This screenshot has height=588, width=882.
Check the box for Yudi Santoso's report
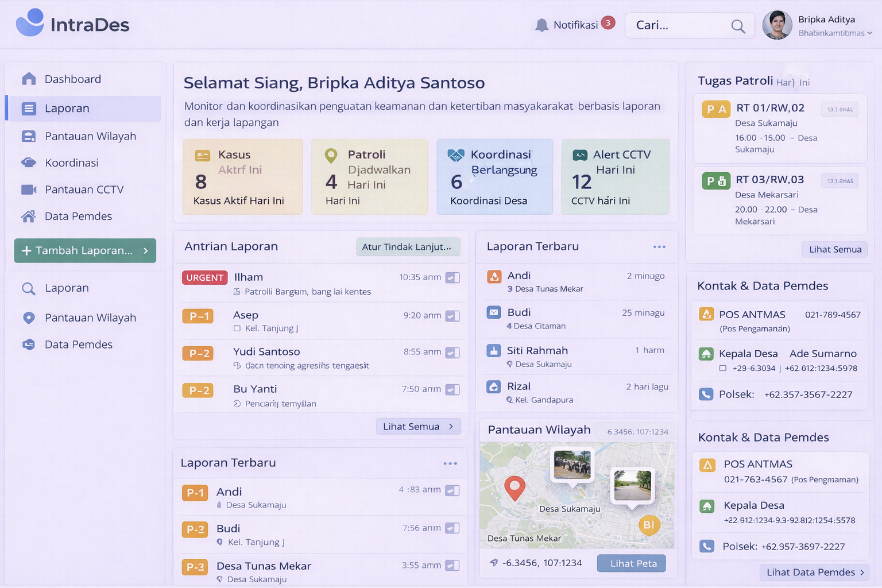[452, 353]
